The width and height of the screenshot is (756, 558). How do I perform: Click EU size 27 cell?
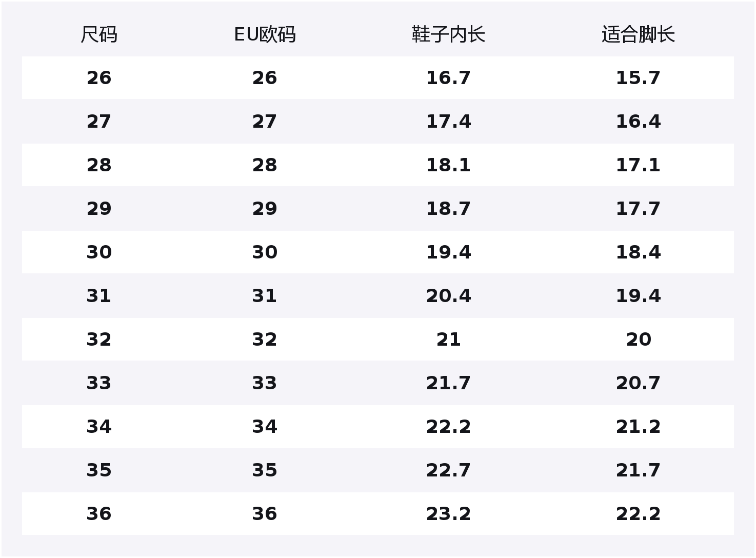pos(265,122)
